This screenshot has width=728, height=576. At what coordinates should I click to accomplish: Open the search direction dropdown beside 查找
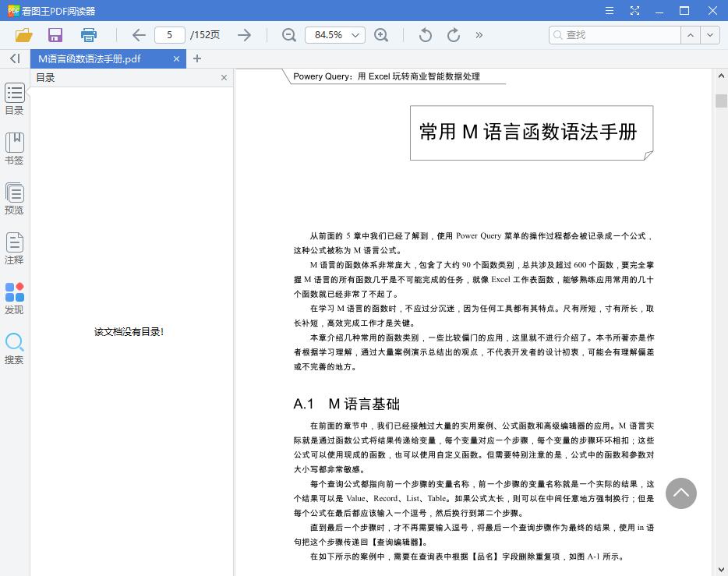pyautogui.click(x=709, y=35)
